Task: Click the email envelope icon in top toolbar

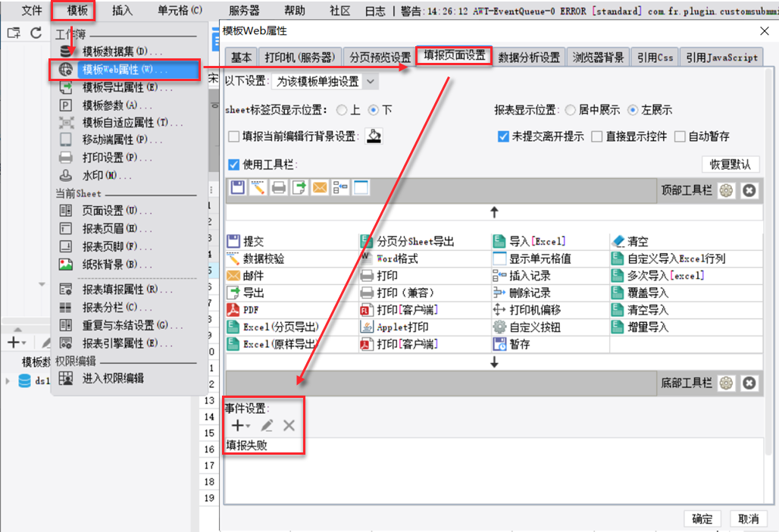Action: pos(320,188)
